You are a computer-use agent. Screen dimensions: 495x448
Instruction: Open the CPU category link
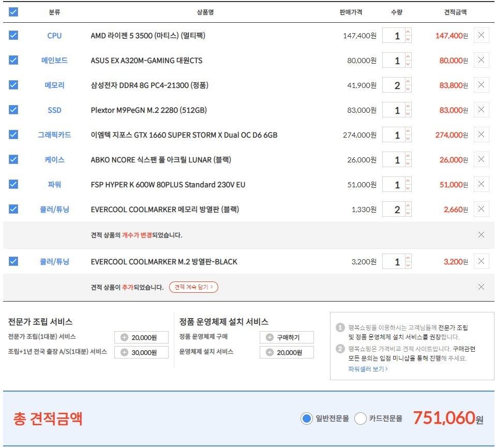point(54,35)
